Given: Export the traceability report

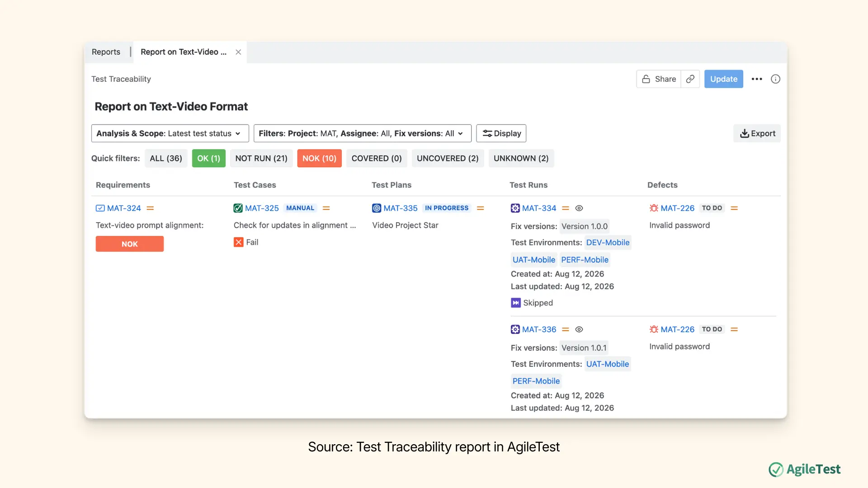Looking at the screenshot, I should point(757,133).
